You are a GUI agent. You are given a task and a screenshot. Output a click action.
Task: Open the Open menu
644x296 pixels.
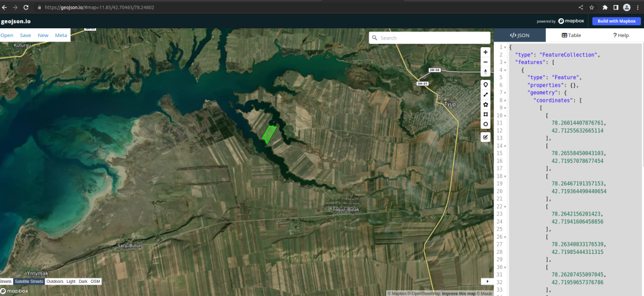(x=6, y=35)
